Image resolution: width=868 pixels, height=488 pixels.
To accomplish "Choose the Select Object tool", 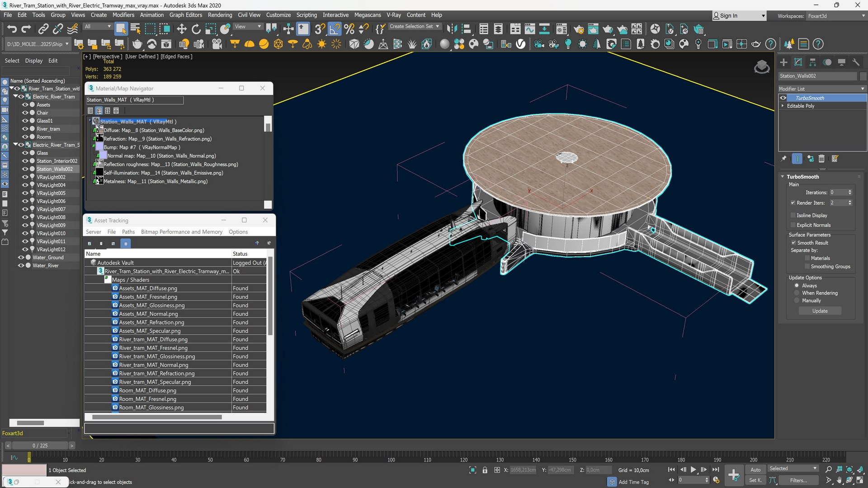I will [121, 29].
